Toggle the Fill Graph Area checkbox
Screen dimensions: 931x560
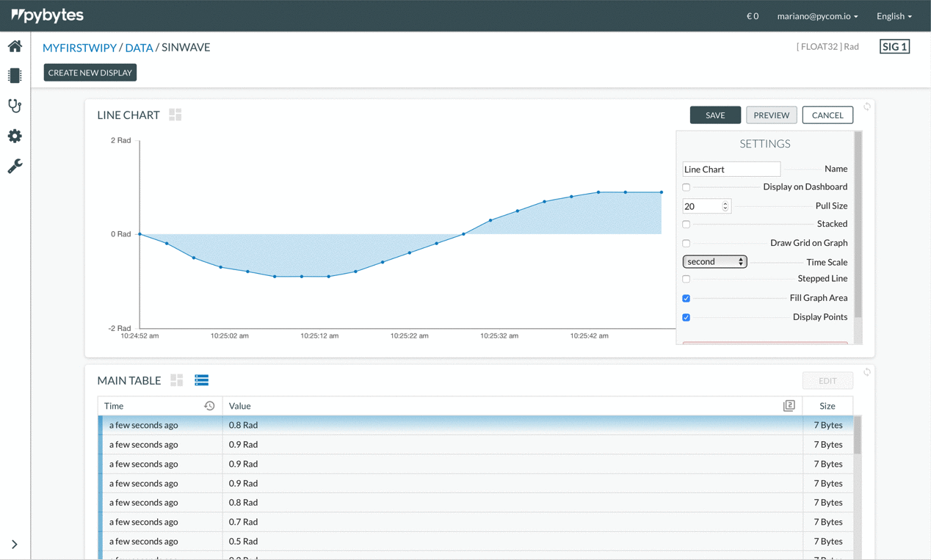pyautogui.click(x=687, y=298)
